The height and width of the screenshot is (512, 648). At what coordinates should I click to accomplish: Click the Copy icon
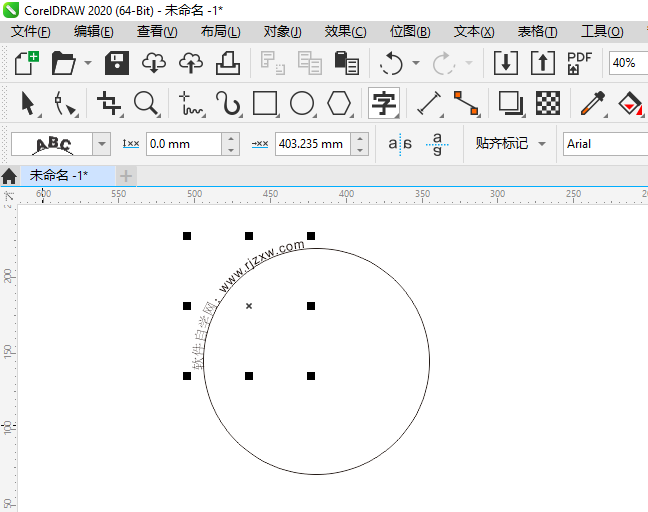tap(310, 63)
